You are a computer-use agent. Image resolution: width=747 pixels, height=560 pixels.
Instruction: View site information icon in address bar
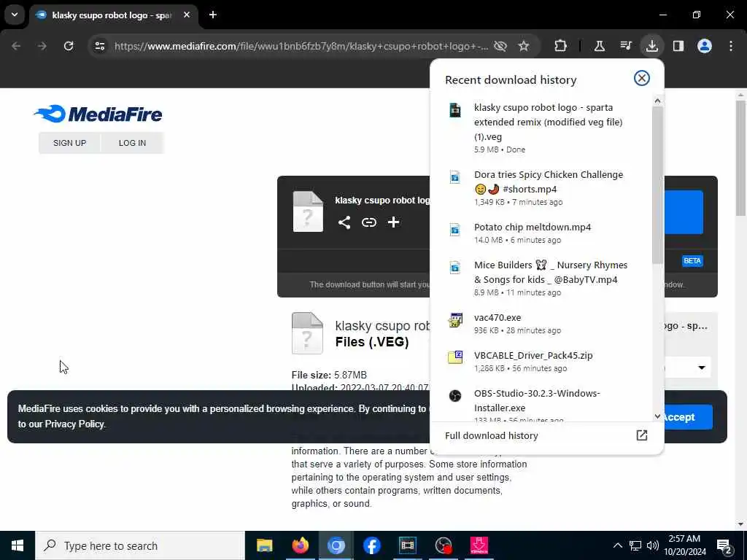99,46
